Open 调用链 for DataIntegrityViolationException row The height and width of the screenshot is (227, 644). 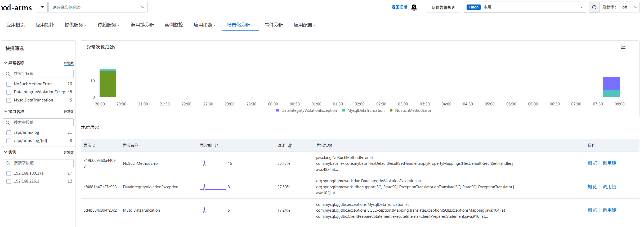click(x=609, y=187)
